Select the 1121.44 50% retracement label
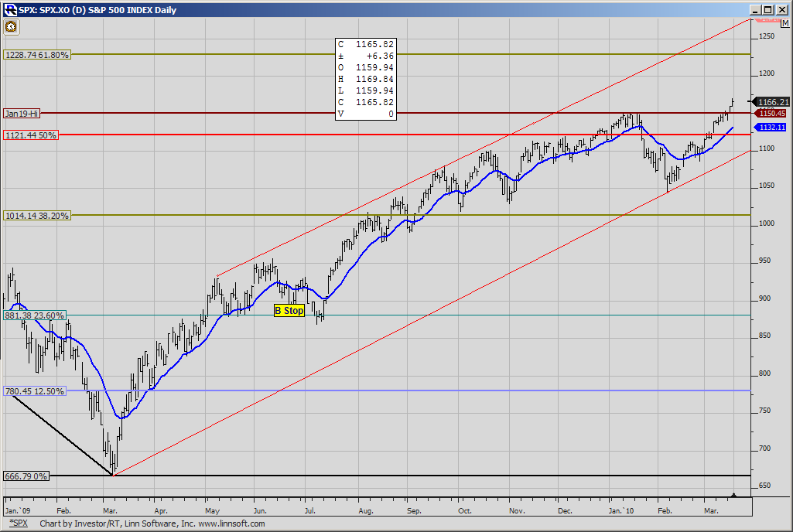The width and height of the screenshot is (793, 532). click(32, 135)
